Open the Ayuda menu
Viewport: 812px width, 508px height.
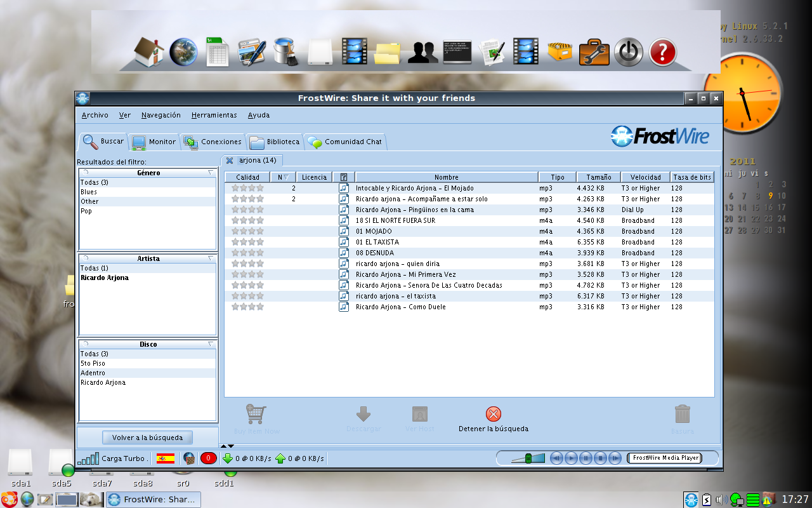click(259, 115)
